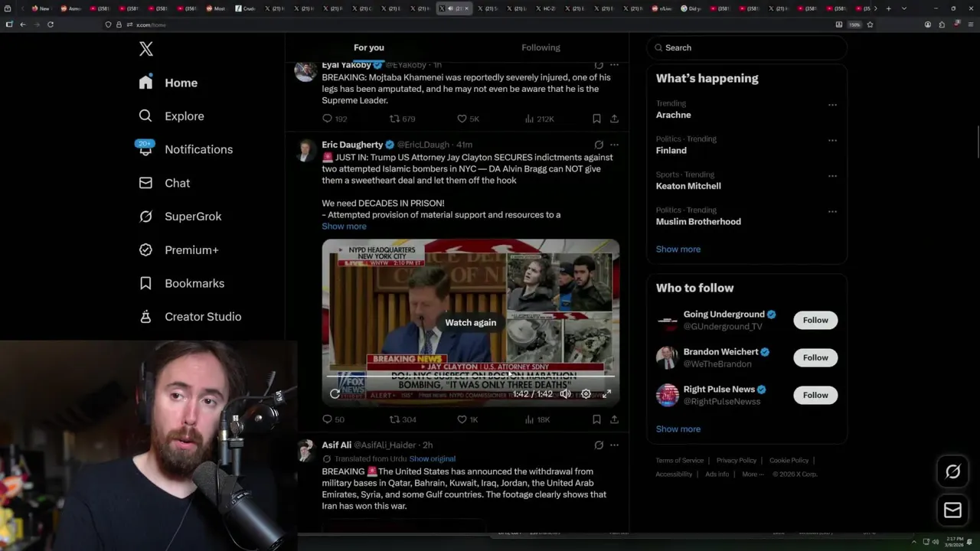Share Eyal Yakoby's post
The width and height of the screenshot is (980, 551).
coord(614,119)
